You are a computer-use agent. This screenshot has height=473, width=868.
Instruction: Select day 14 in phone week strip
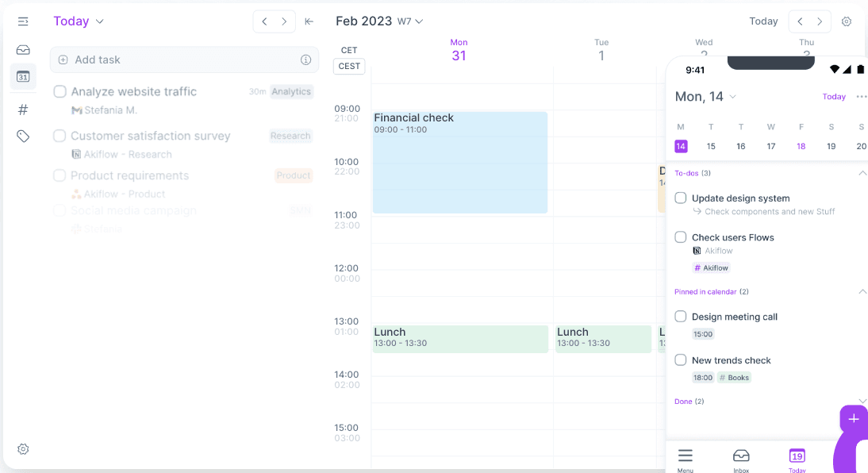[681, 146]
